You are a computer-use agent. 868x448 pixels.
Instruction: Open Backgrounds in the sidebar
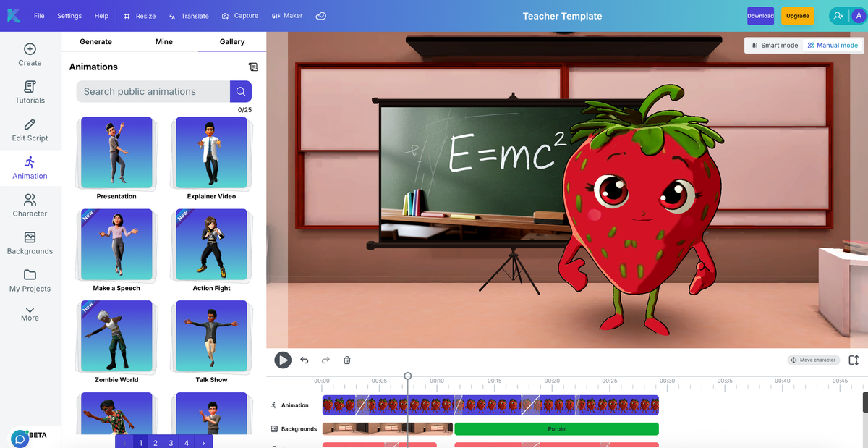30,243
